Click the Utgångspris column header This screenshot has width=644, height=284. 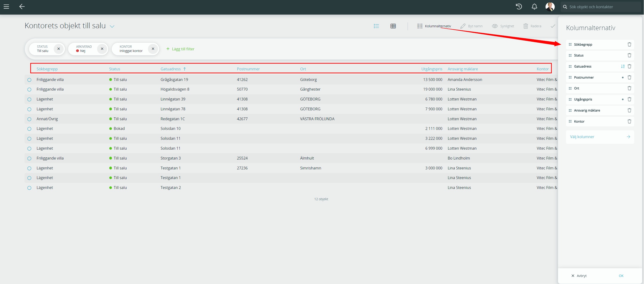432,69
